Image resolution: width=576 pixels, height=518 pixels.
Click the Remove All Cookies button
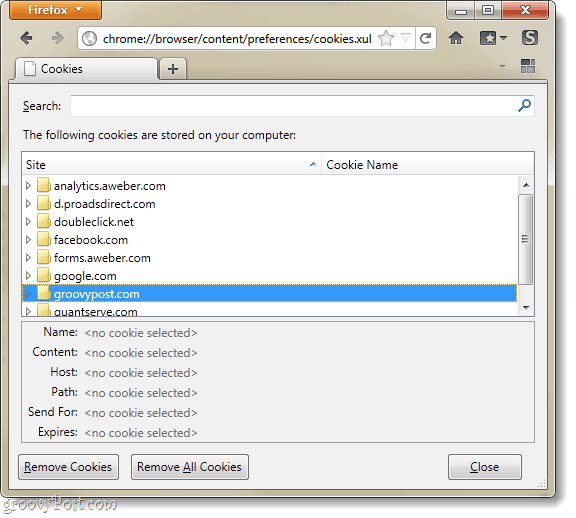click(190, 467)
